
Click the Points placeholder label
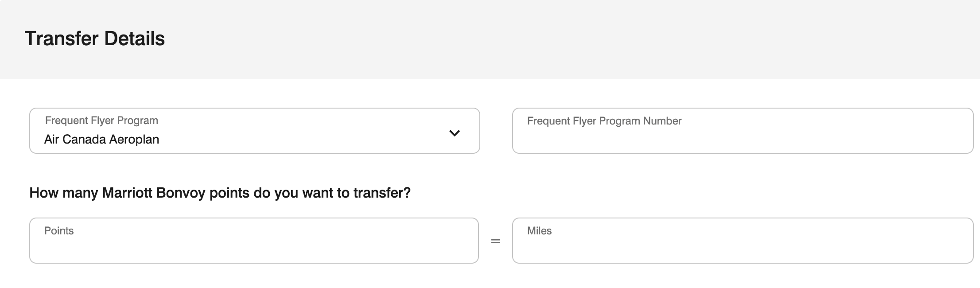[59, 231]
